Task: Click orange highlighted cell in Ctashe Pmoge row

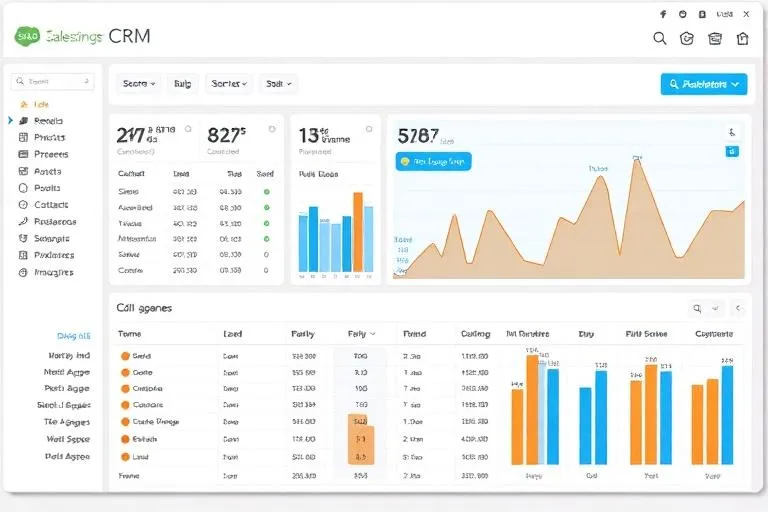Action: pos(359,421)
